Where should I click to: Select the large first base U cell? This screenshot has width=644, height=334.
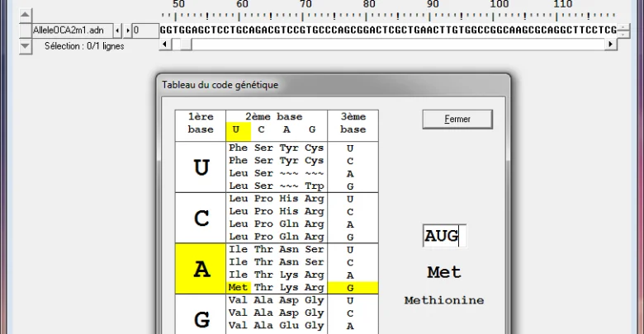pyautogui.click(x=201, y=167)
